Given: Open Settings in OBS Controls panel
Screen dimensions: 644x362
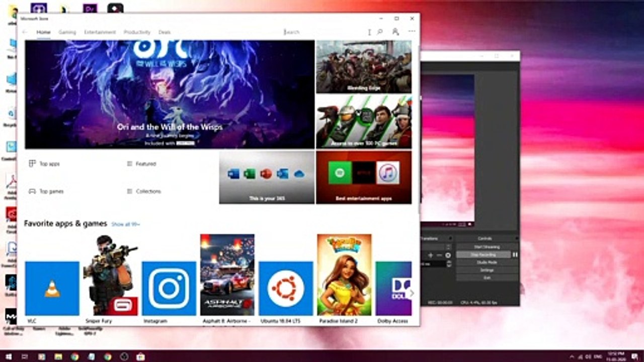Looking at the screenshot, I should tap(487, 270).
